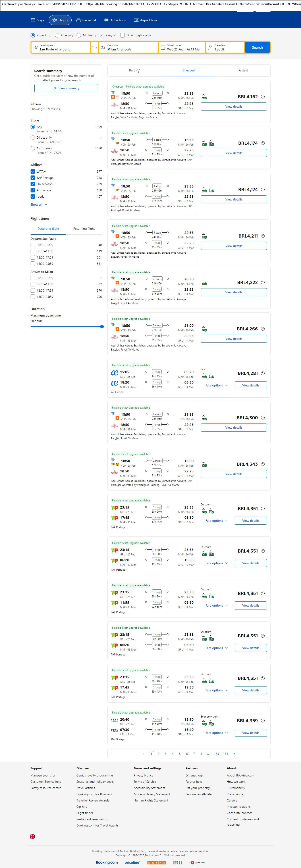Click the UK flag language icon in footer
The height and width of the screenshot is (868, 301).
point(32,836)
